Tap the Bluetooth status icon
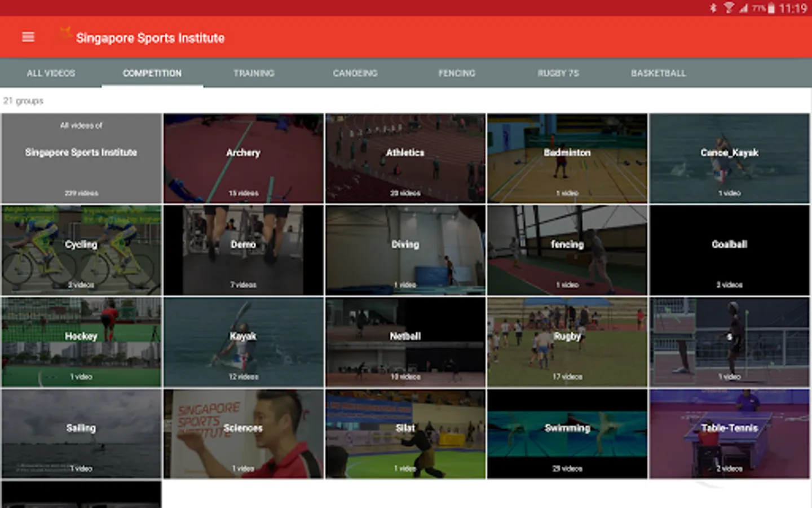 pos(713,8)
